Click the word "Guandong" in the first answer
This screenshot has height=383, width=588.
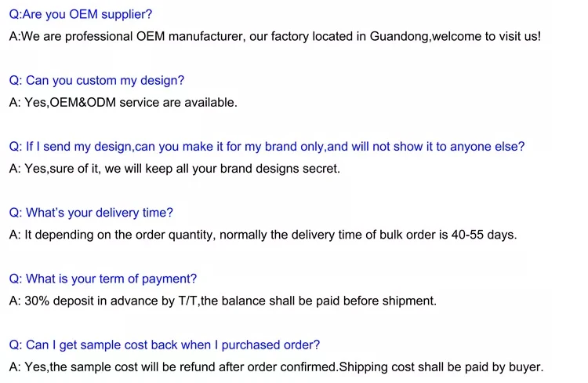point(399,36)
